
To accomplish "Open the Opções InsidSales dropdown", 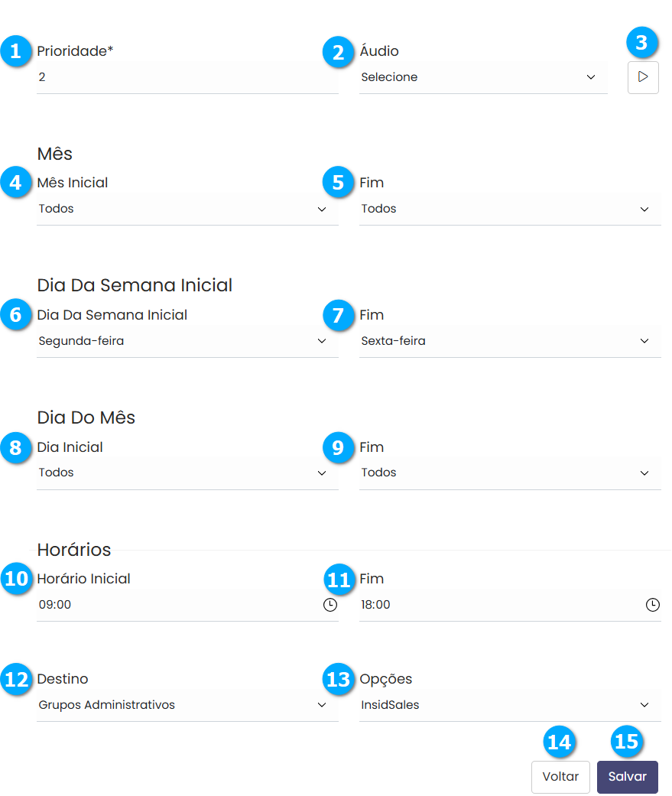I will click(x=509, y=705).
